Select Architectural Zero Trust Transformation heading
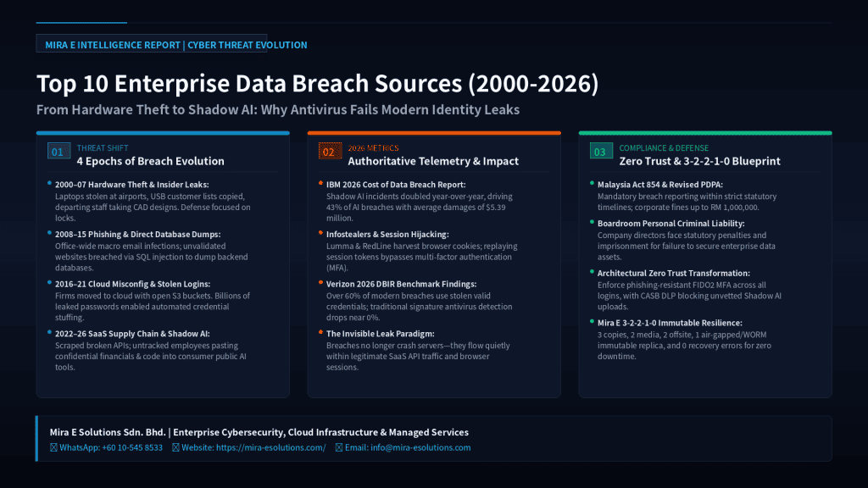 click(x=674, y=273)
